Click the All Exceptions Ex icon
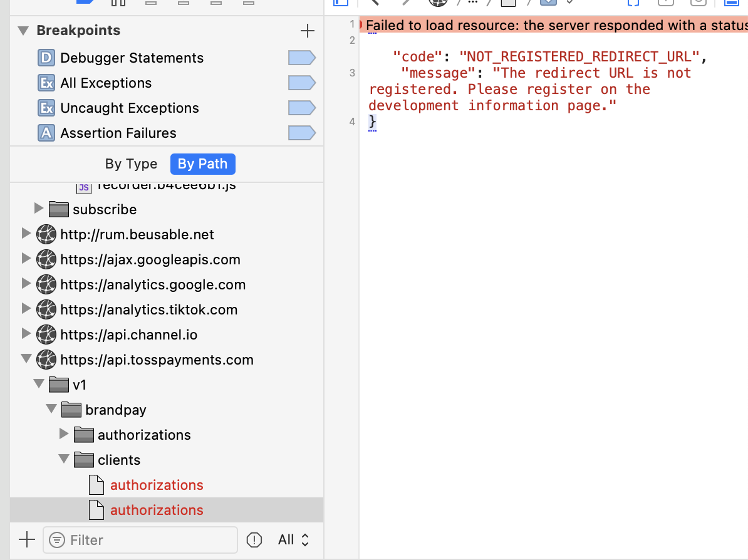The width and height of the screenshot is (748, 560). coord(46,83)
